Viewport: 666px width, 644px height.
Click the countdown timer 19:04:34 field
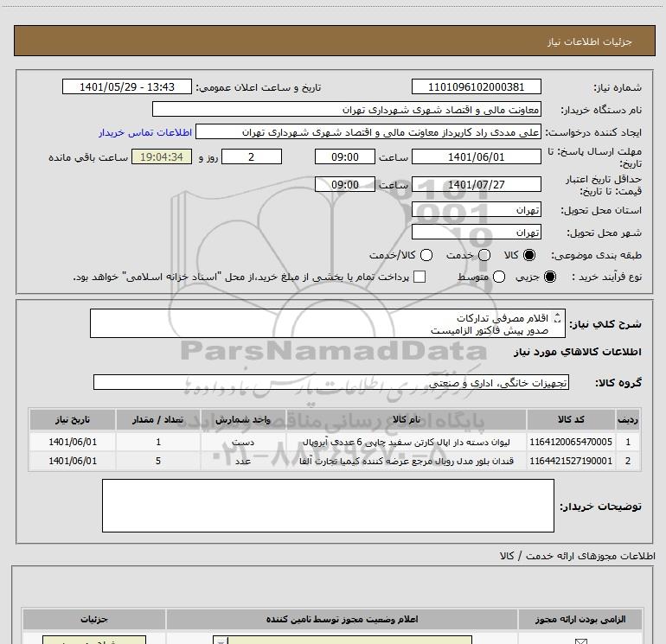tap(162, 156)
